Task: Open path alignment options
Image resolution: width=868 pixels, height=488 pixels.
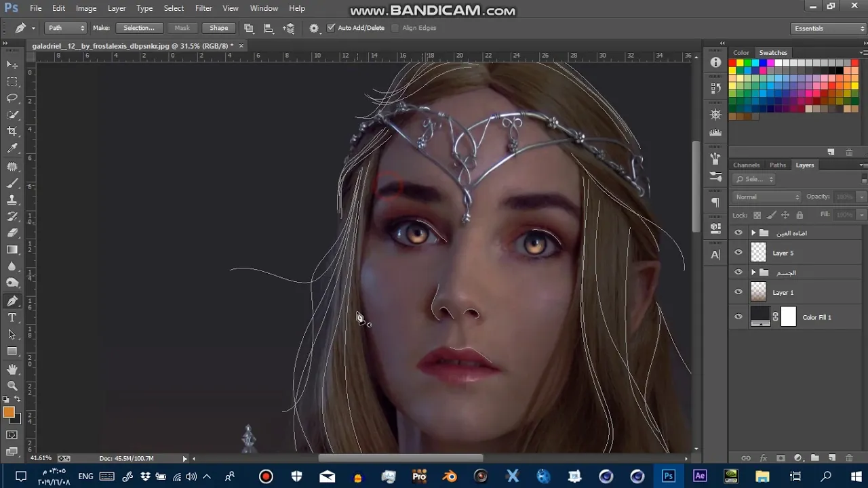Action: 269,28
